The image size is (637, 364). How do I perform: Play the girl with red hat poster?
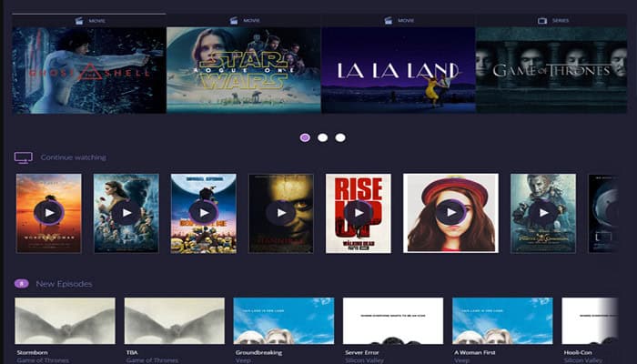(x=451, y=212)
